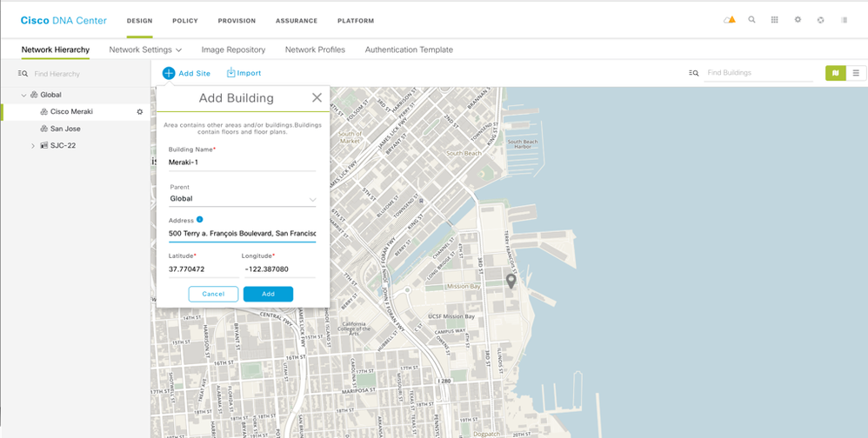Collapse the Global tree node
The height and width of the screenshot is (438, 868).
click(x=23, y=95)
